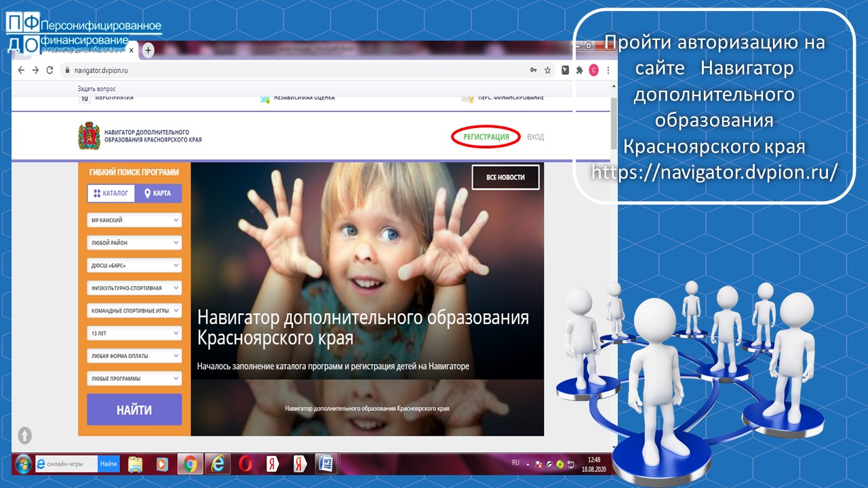This screenshot has height=488, width=868.
Task: Click the Krasnoyarsk coat of arms logo
Action: (89, 136)
